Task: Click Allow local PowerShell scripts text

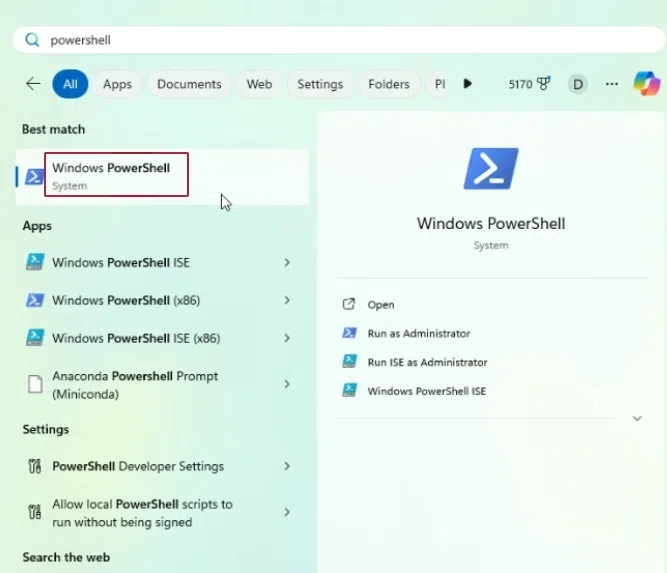Action: [x=143, y=513]
